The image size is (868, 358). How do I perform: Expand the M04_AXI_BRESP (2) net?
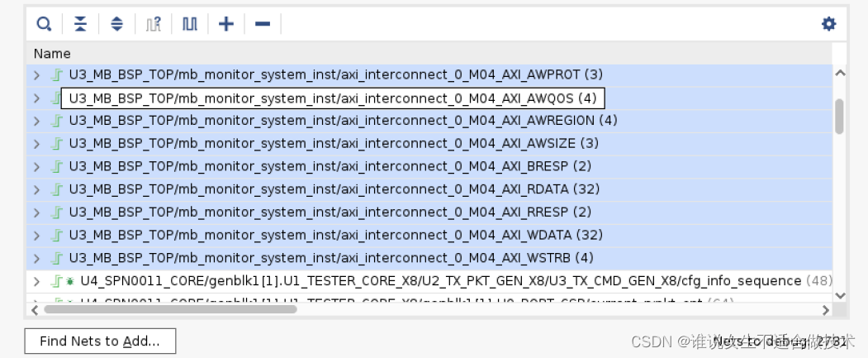tap(36, 167)
